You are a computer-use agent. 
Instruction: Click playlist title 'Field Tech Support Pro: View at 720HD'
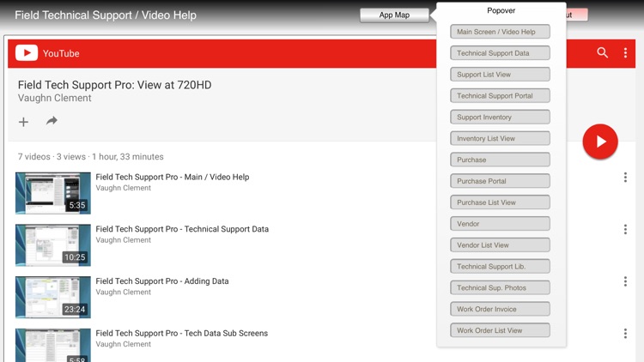pos(114,85)
